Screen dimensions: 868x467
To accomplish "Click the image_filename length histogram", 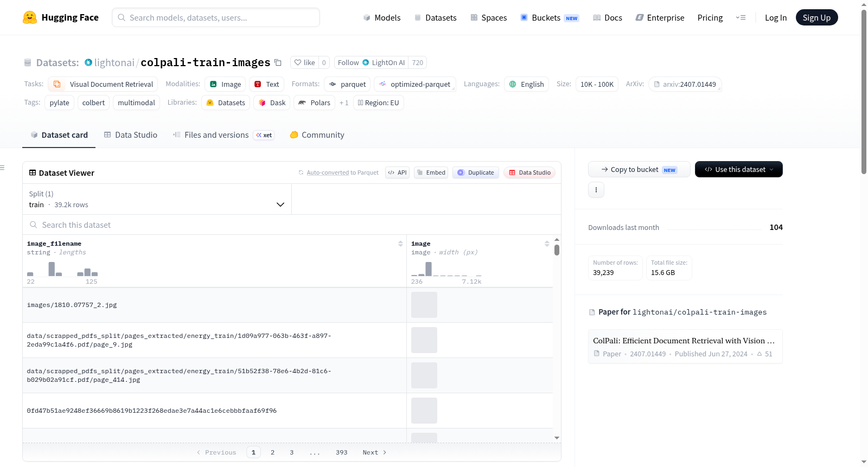I will click(62, 269).
